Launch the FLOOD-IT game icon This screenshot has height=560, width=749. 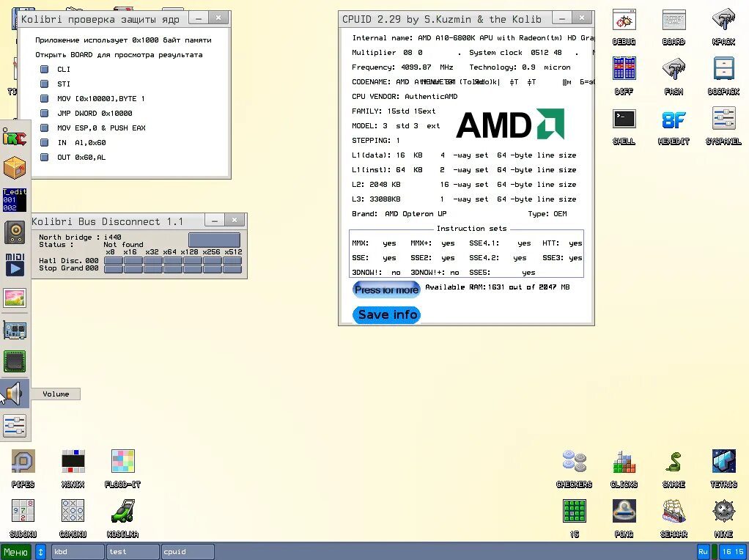tap(123, 462)
